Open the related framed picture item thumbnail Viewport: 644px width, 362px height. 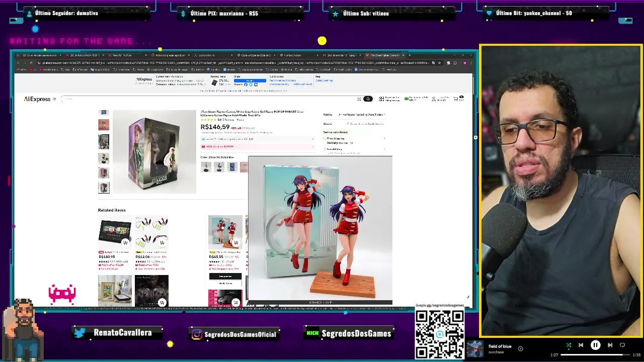point(115,291)
